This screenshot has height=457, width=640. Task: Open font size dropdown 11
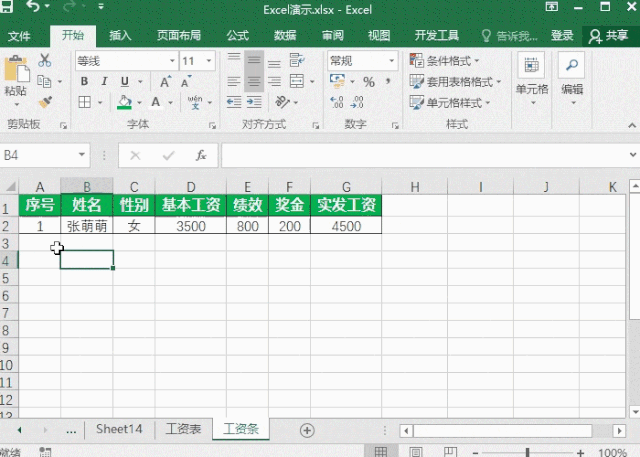209,61
